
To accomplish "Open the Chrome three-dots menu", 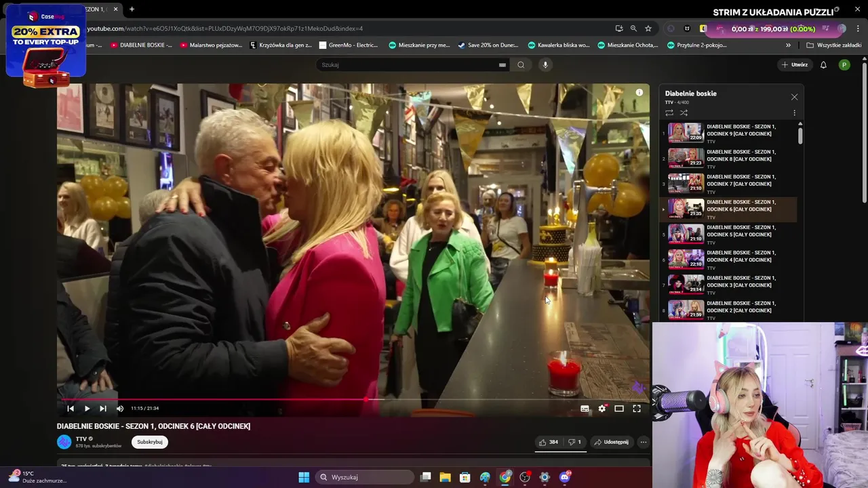I will (856, 28).
